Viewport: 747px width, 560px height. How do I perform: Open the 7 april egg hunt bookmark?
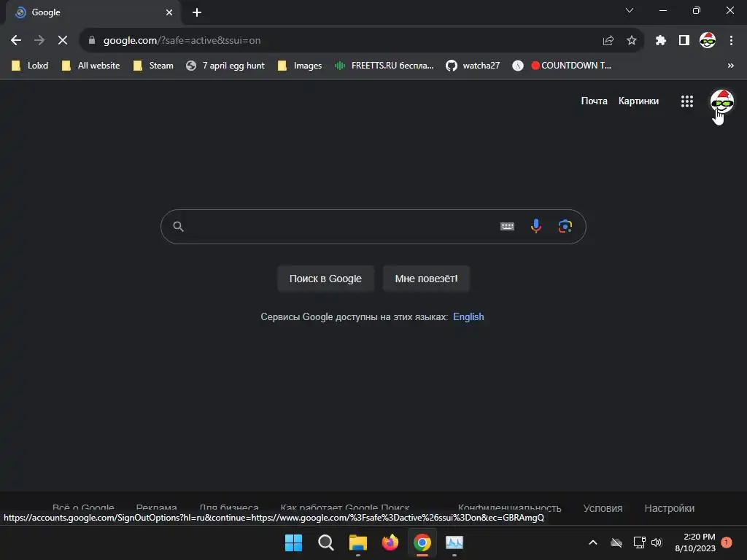click(225, 66)
